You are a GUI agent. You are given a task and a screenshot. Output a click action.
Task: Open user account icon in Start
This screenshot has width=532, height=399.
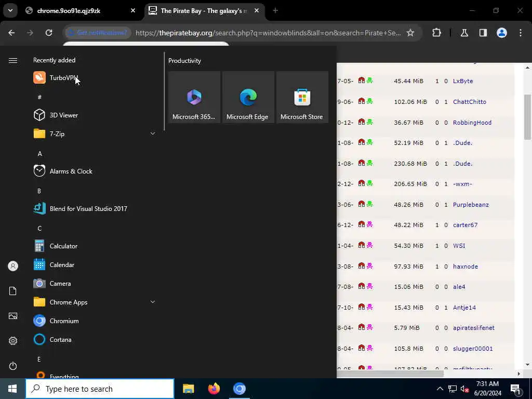click(13, 266)
